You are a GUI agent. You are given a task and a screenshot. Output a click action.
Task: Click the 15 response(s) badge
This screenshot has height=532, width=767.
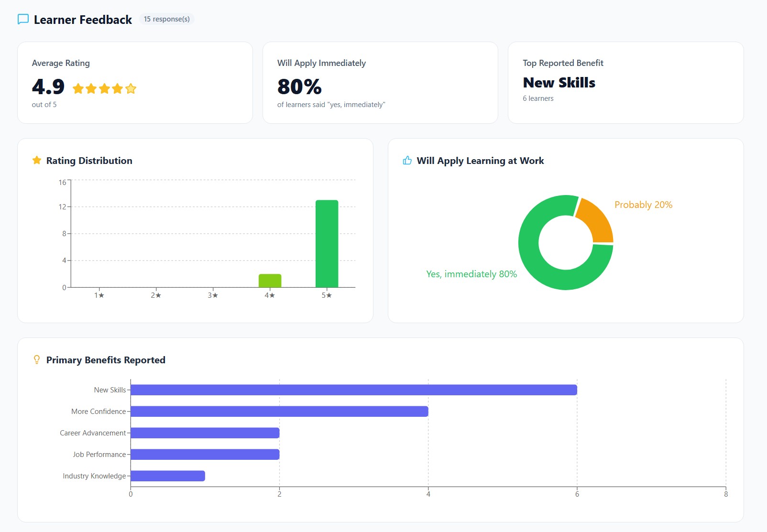[166, 20]
